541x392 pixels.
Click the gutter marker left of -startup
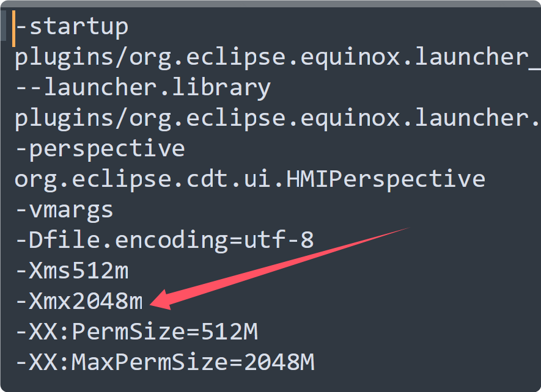(3, 26)
